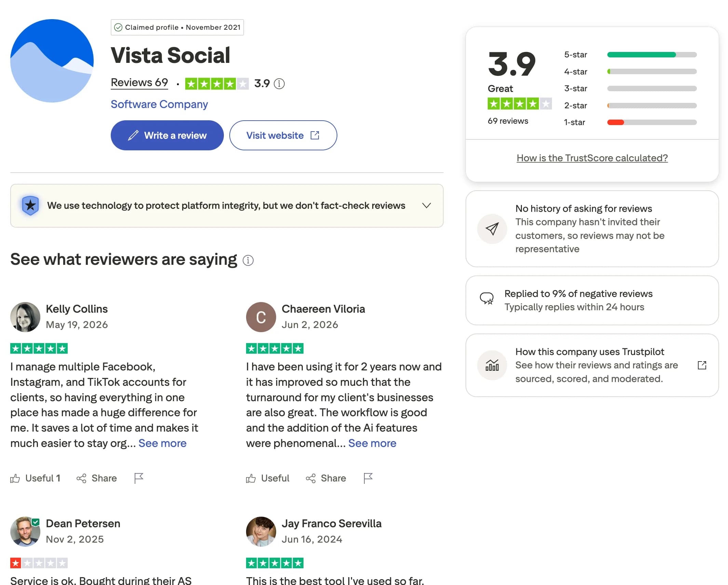Click Dean Petersen reviewer name
This screenshot has height=585, width=728.
tap(83, 523)
